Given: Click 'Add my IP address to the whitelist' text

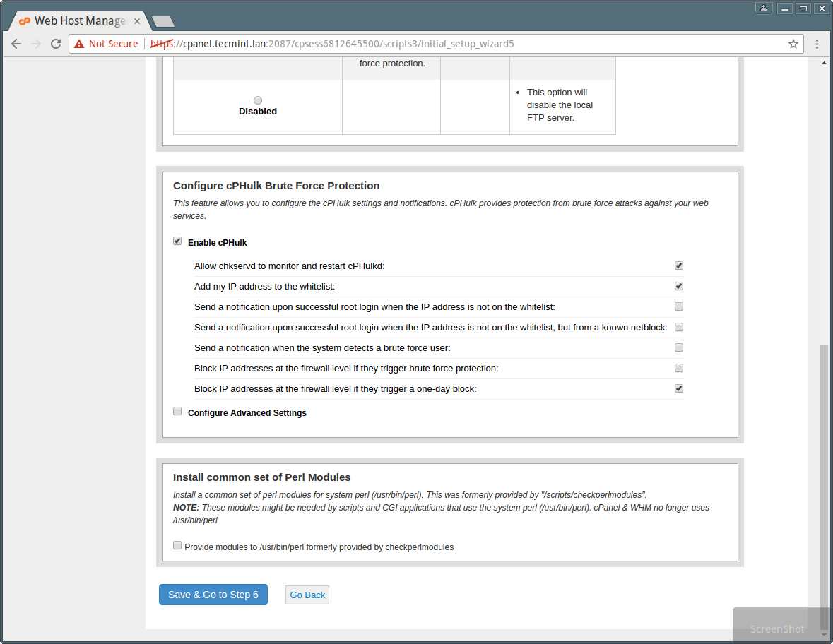Looking at the screenshot, I should 264,287.
